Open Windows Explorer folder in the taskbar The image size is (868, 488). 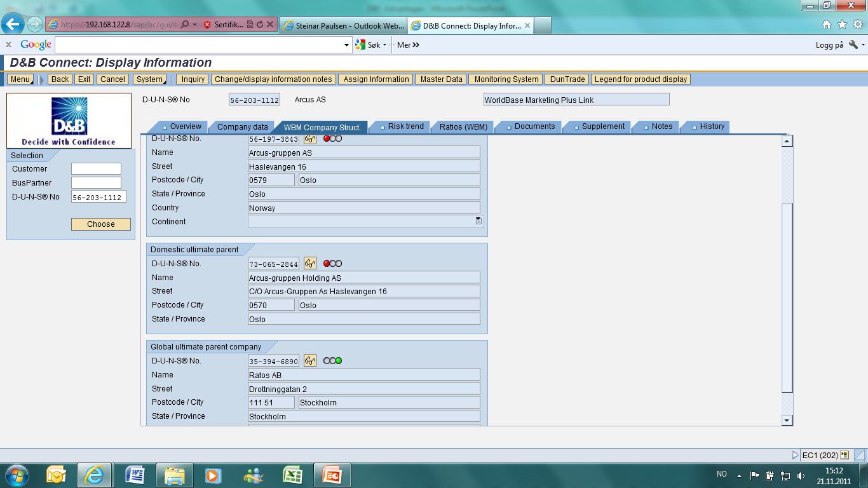(174, 475)
